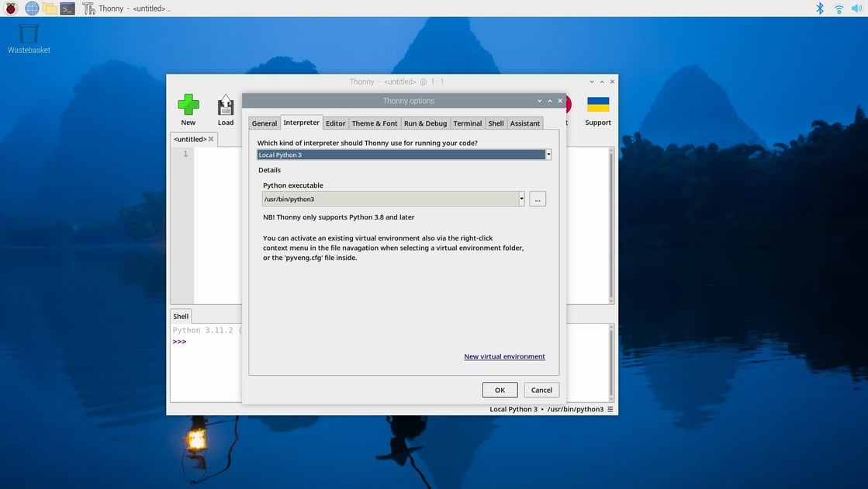Click the Support Ukraine flag icon
The height and width of the screenshot is (489, 868).
(x=597, y=105)
